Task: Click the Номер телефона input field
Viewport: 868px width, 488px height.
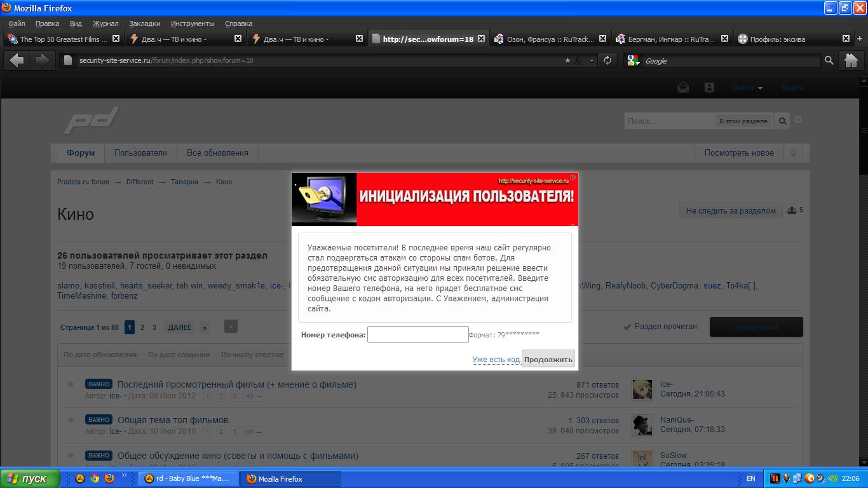Action: (417, 334)
